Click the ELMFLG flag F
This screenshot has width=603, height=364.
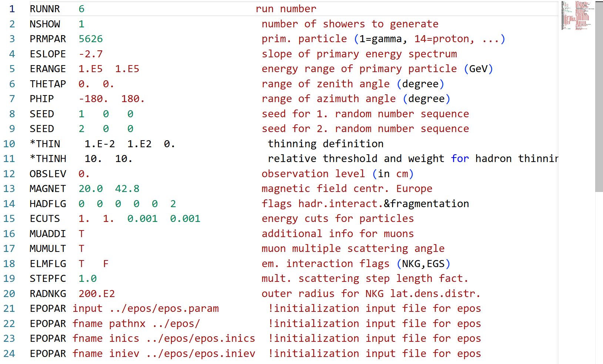coord(106,263)
